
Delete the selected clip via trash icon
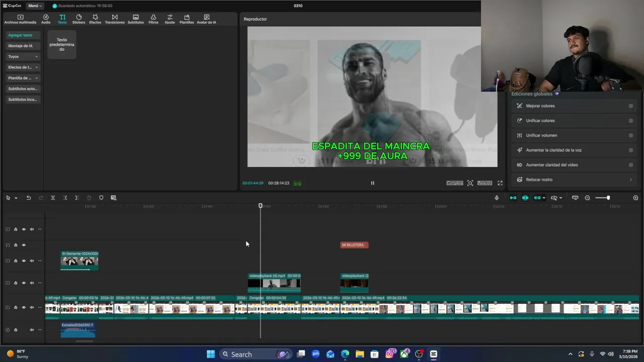[89, 198]
